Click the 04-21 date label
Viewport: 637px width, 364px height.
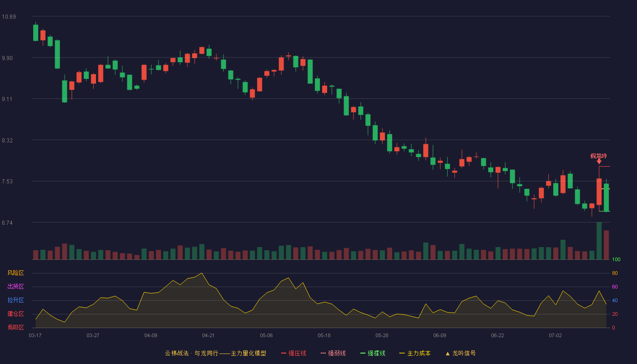tap(208, 335)
